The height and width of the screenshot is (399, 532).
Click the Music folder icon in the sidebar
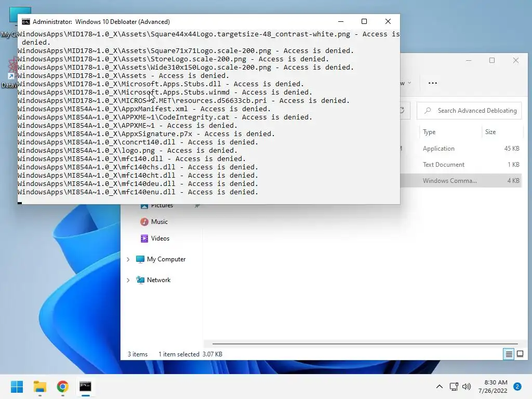coord(144,221)
